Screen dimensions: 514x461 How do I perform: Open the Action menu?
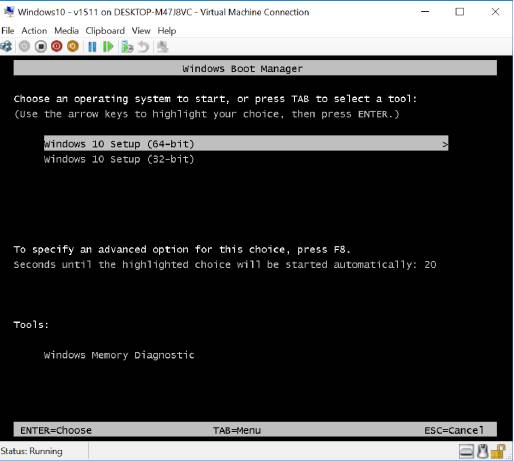34,31
